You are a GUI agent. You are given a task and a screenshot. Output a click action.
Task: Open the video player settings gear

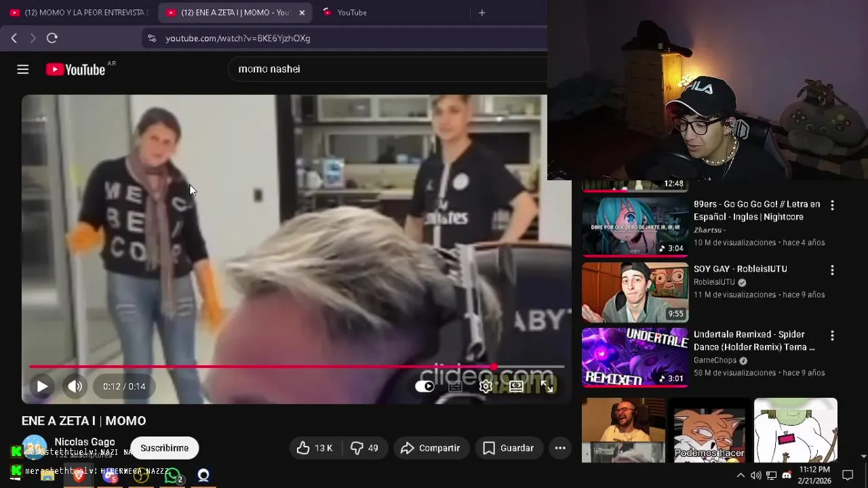(486, 386)
